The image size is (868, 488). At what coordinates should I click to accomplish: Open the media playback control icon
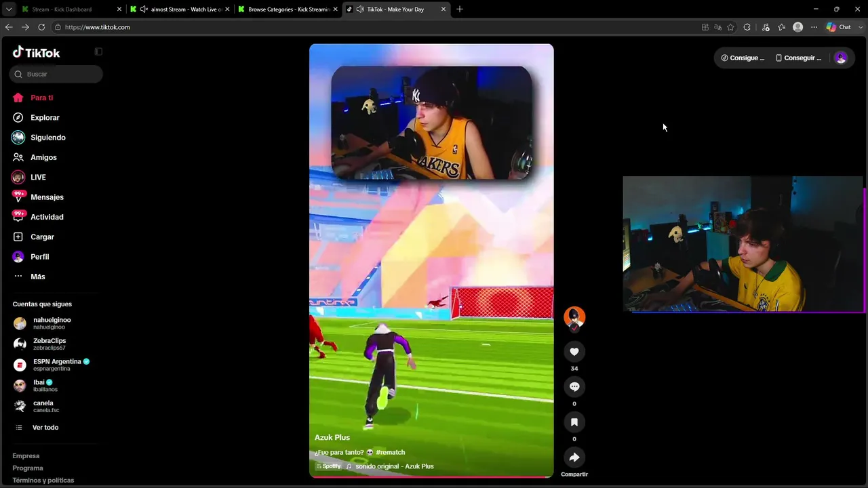coord(766,27)
